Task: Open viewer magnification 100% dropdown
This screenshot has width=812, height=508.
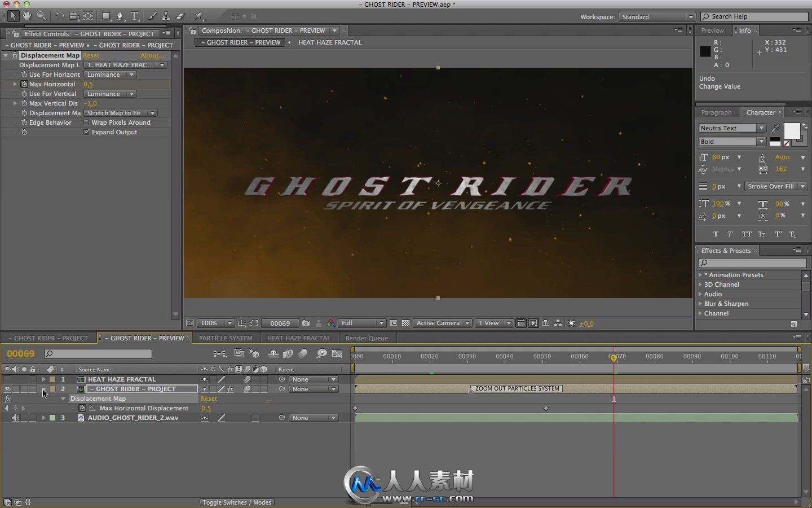Action: (x=217, y=323)
